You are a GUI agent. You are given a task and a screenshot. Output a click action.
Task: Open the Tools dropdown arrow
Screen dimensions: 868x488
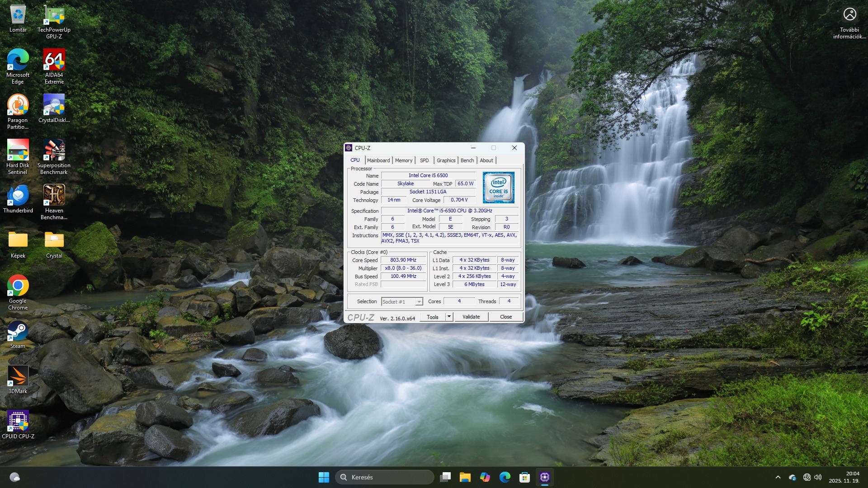449,317
